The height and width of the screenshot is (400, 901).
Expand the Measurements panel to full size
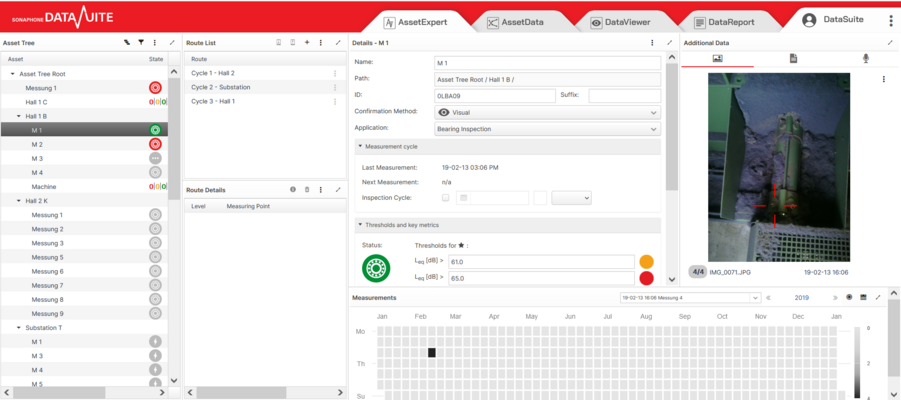(878, 297)
